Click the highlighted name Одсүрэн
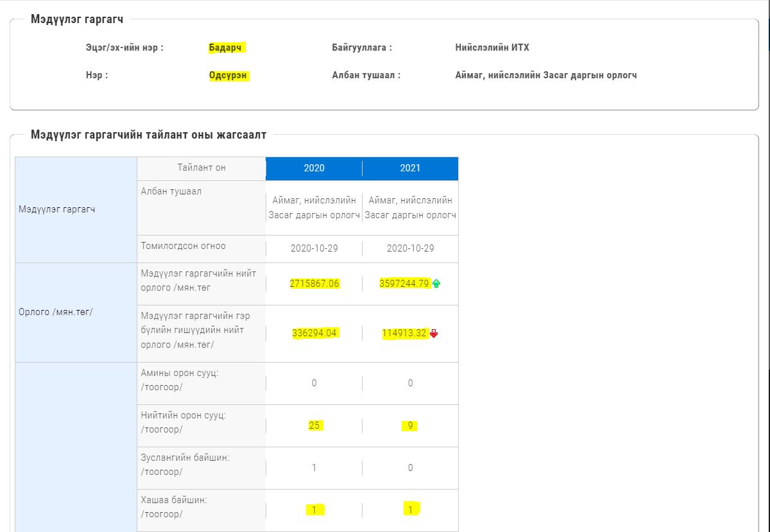770x532 pixels. [x=228, y=75]
